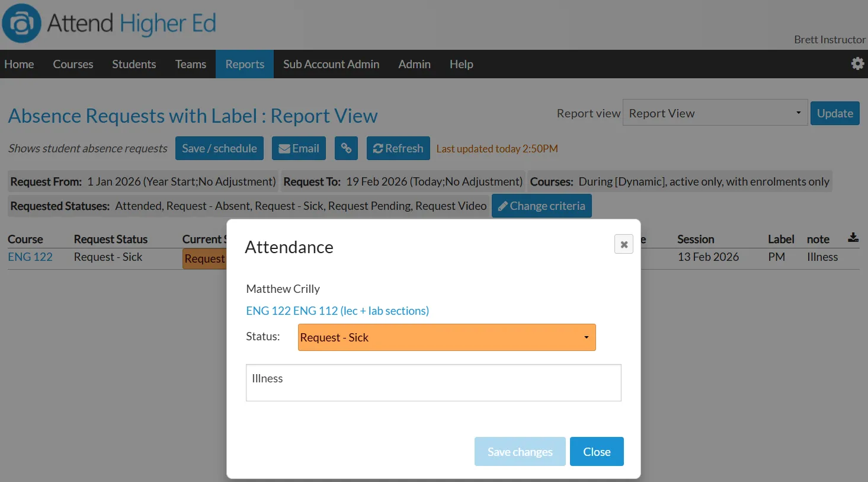Click Save changes in the Attendance dialog

pos(520,452)
